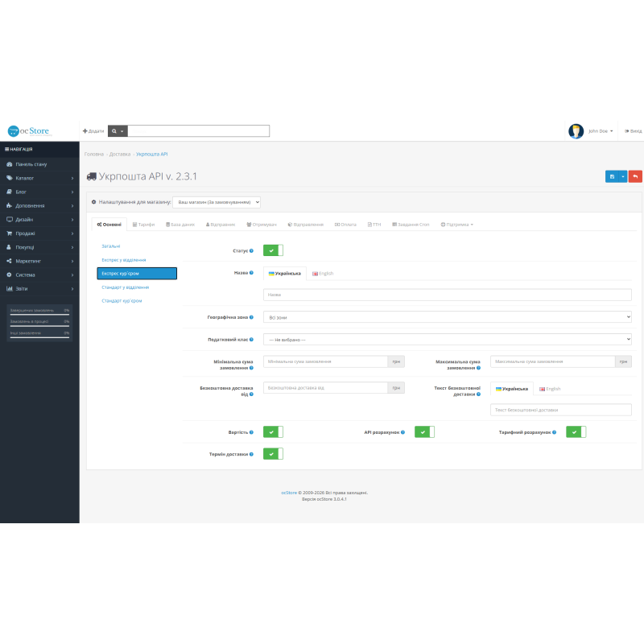Switch to the Тарифи tab
The image size is (644, 644).
144,225
